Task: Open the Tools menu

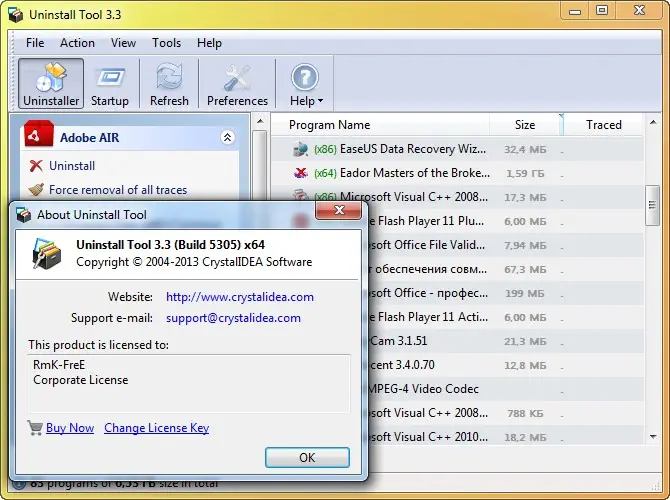Action: coord(166,43)
